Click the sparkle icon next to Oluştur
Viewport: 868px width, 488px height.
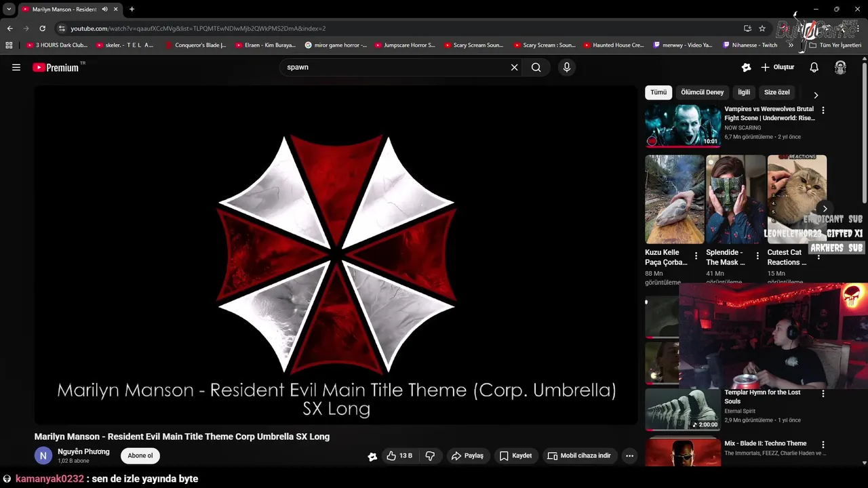(x=746, y=67)
